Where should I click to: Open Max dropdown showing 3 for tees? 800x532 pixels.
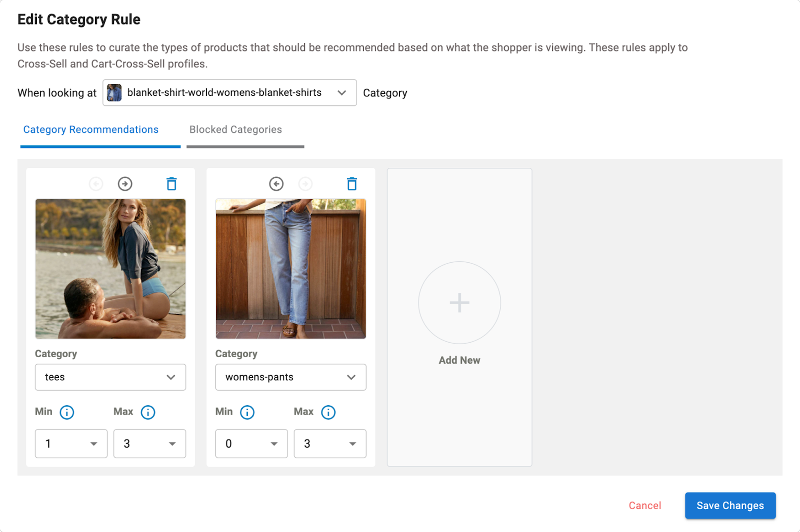pyautogui.click(x=149, y=444)
